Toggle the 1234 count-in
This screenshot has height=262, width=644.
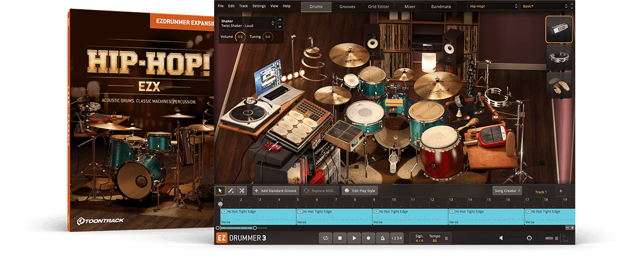(396, 238)
